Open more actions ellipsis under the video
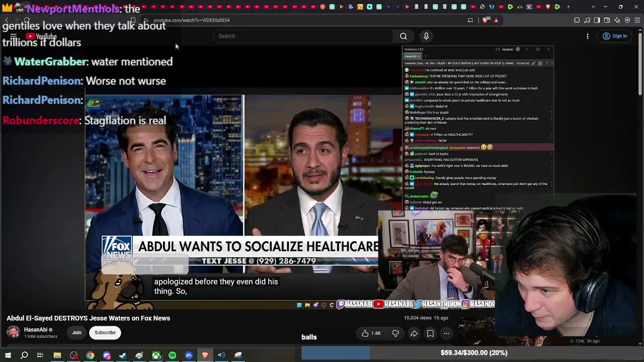The height and width of the screenshot is (362, 644). click(446, 333)
